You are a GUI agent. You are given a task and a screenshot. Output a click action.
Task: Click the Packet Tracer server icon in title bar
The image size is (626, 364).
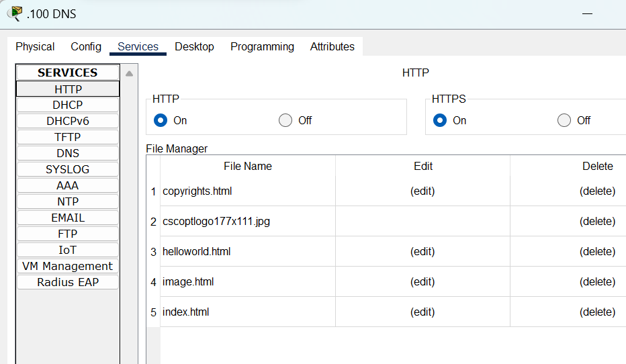pyautogui.click(x=13, y=13)
